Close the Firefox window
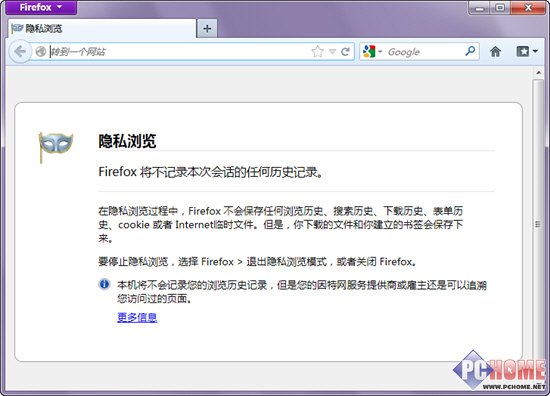The height and width of the screenshot is (396, 550). pyautogui.click(x=528, y=8)
